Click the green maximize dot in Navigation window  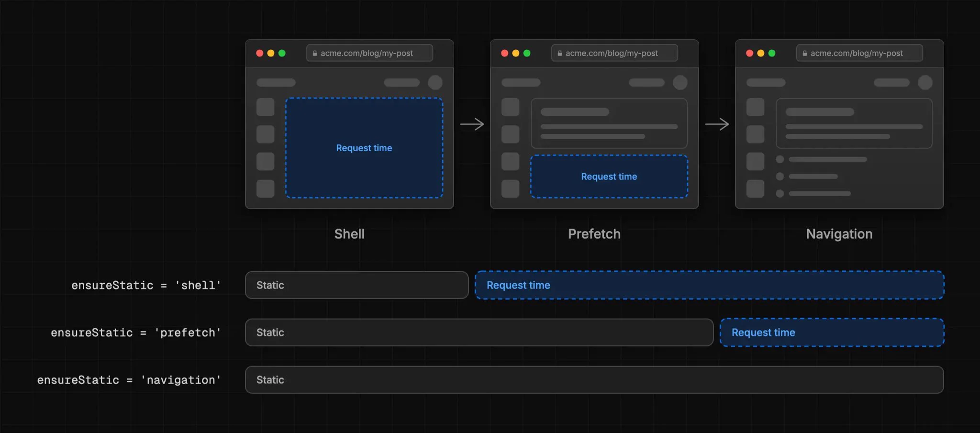click(772, 53)
